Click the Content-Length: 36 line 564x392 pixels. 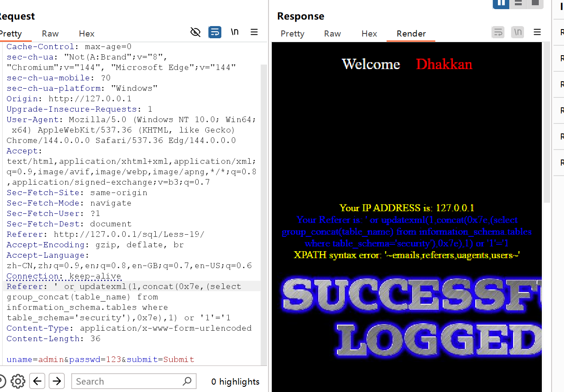[53, 339]
